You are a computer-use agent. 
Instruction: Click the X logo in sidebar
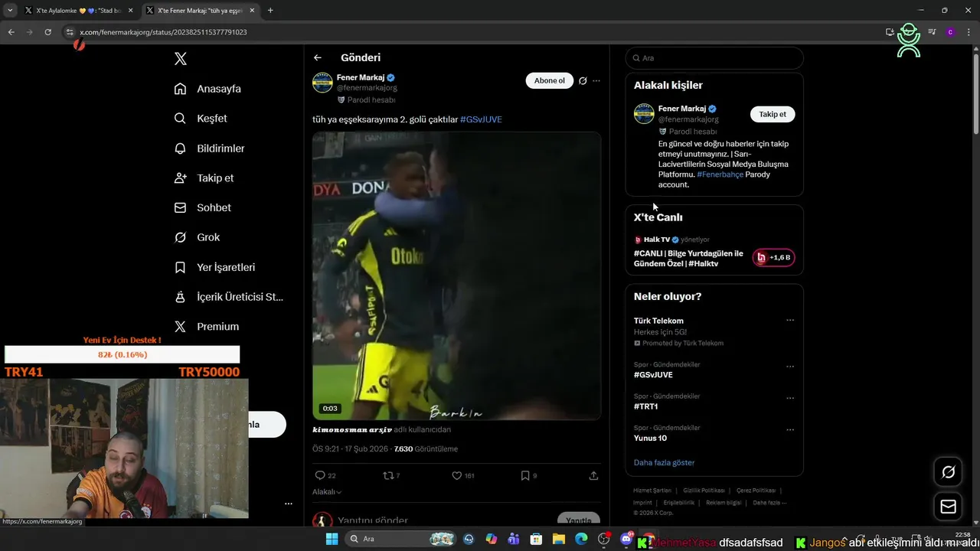181,59
